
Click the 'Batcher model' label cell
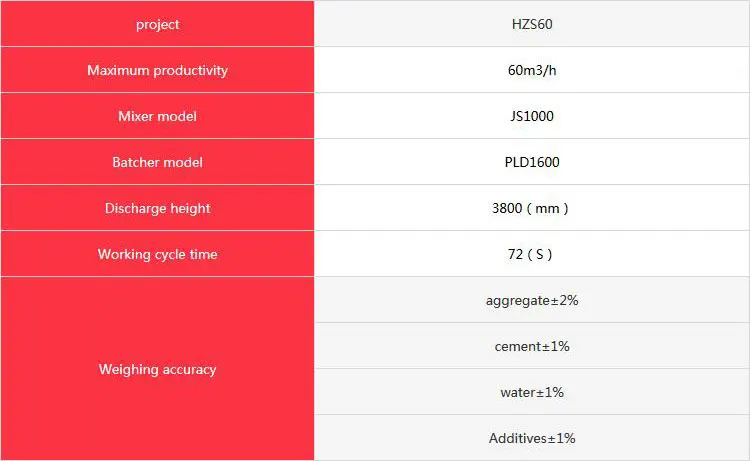click(x=157, y=162)
